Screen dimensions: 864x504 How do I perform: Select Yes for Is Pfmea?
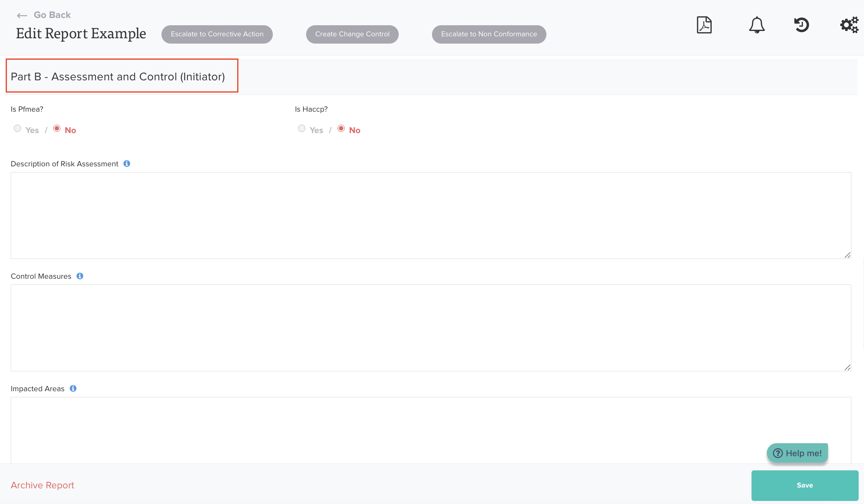point(18,128)
